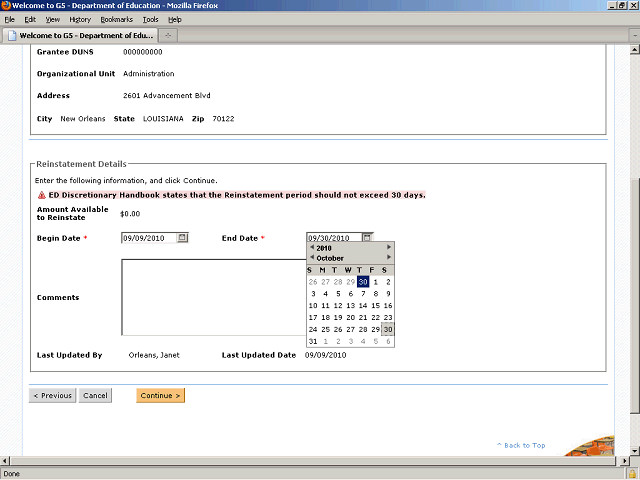Click the $0.00 amount value
Screen dimensions: 640x480
(x=130, y=214)
